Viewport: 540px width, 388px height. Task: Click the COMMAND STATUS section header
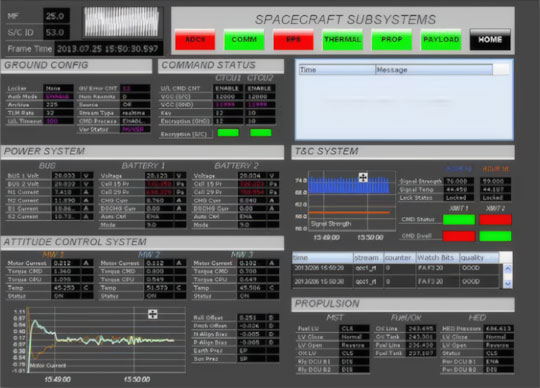(x=221, y=65)
